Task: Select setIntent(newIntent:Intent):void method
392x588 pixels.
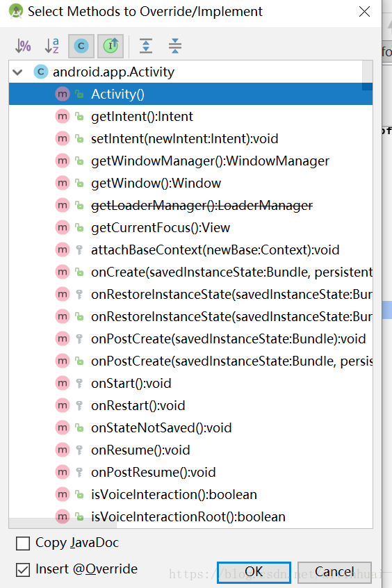Action: [x=190, y=138]
